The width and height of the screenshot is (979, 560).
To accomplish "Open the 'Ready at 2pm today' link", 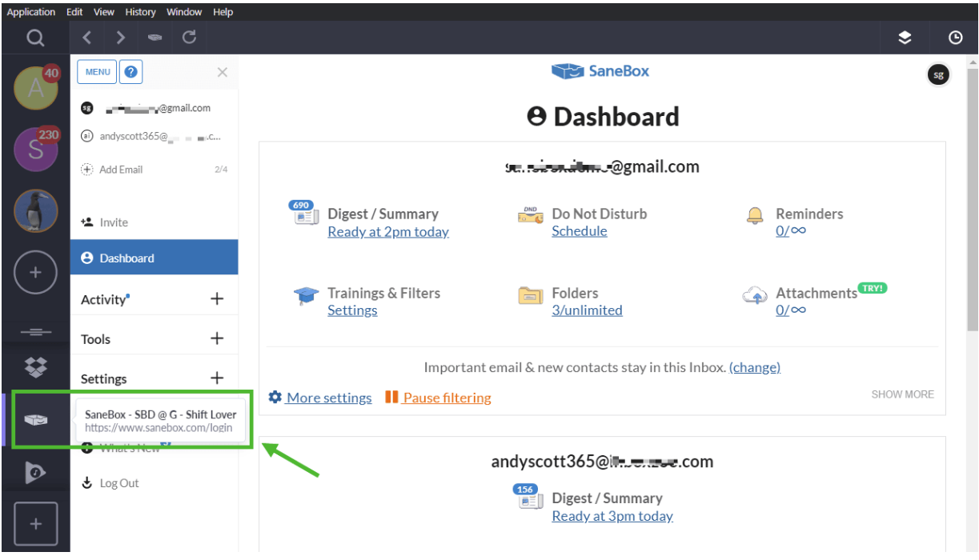I will pyautogui.click(x=388, y=231).
